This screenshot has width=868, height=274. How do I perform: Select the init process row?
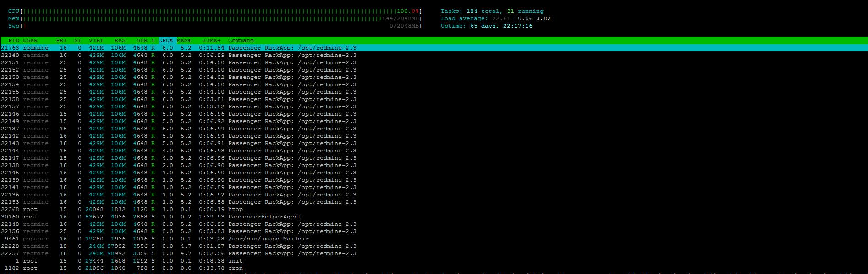(x=434, y=261)
